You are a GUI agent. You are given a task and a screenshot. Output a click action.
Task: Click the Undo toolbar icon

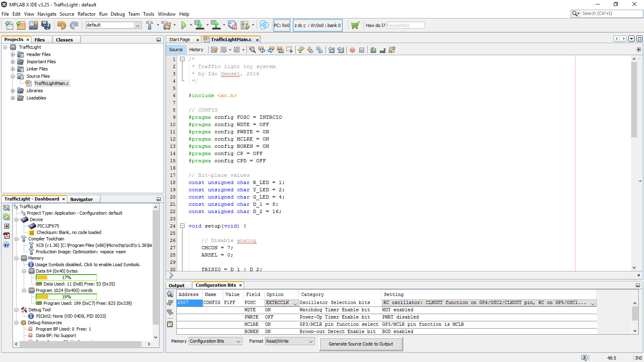(x=62, y=25)
